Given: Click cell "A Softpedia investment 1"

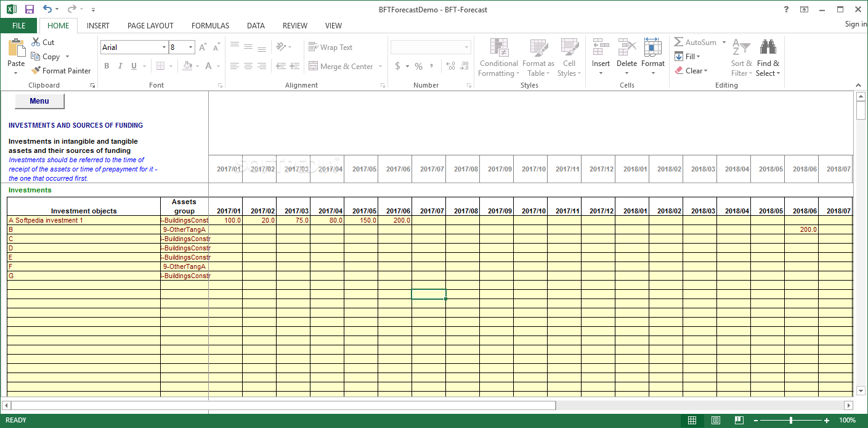Looking at the screenshot, I should click(x=84, y=220).
